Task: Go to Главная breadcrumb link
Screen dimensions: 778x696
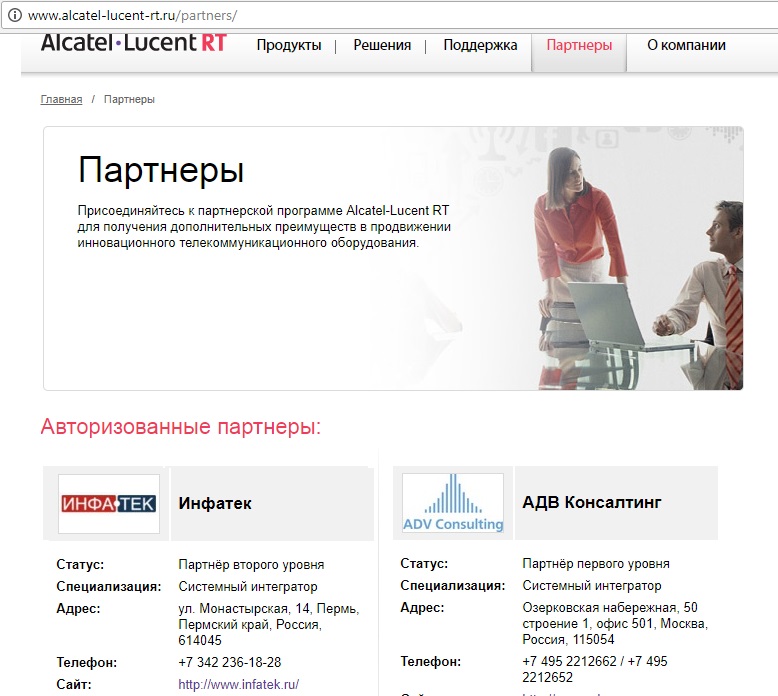Action: click(x=61, y=99)
